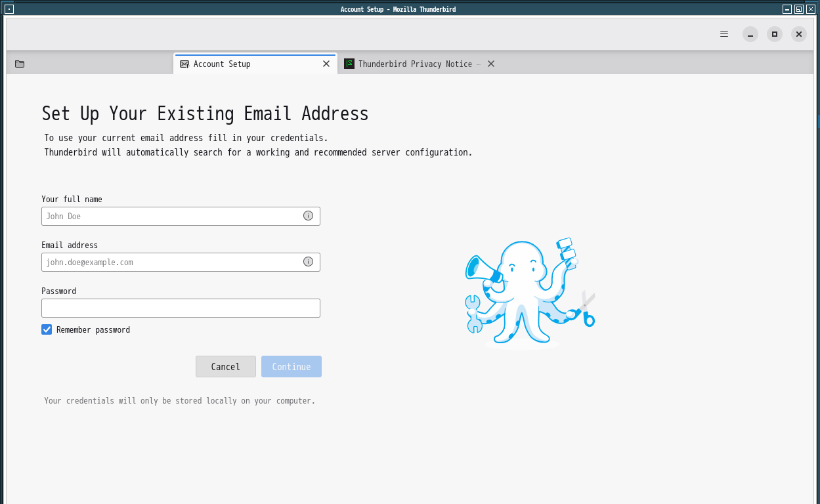820x504 pixels.
Task: Close the Account Setup tab
Action: coord(326,64)
